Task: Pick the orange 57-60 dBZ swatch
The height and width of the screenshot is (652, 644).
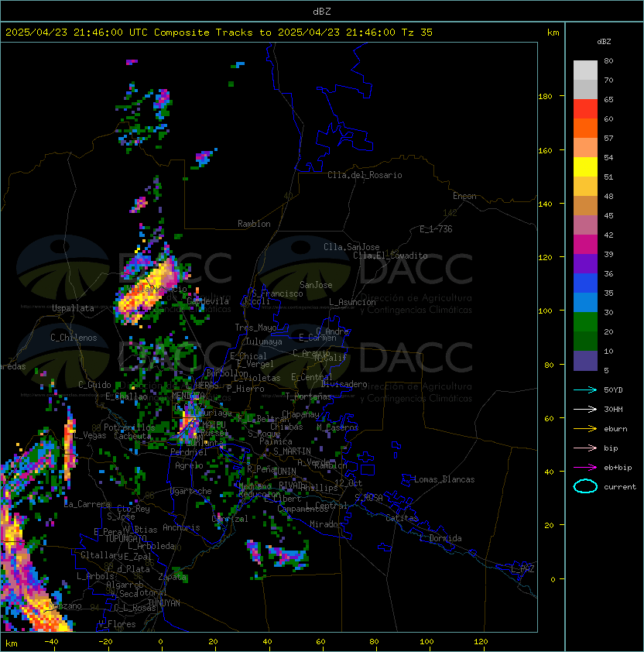Action: tap(585, 129)
